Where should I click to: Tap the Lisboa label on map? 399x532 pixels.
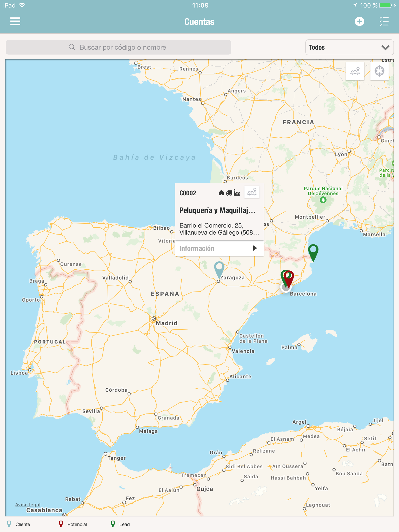coord(19,373)
